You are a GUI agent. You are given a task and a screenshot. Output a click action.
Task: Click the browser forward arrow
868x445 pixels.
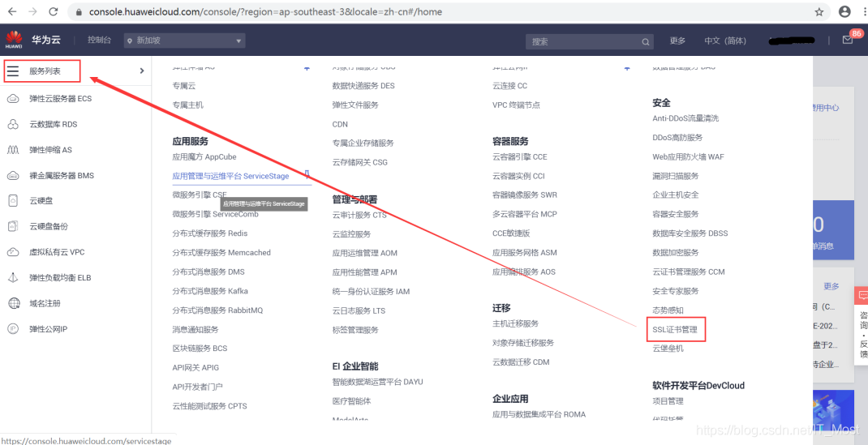click(x=32, y=11)
